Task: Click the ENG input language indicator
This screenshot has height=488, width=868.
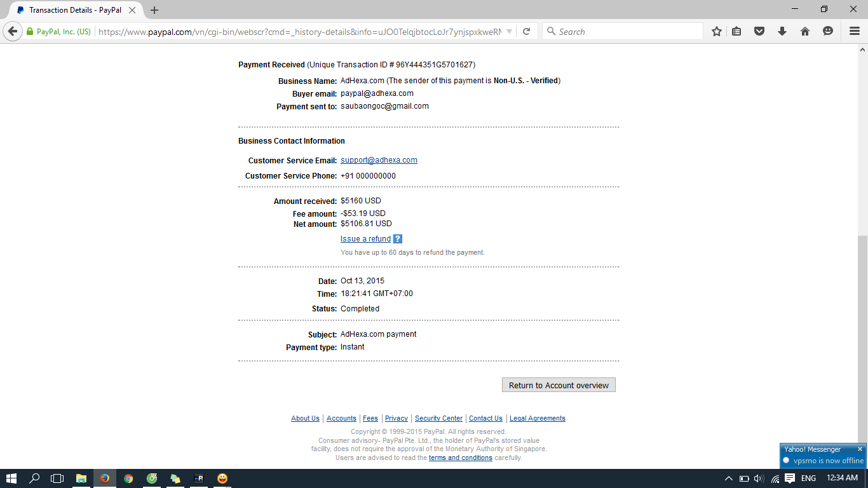Action: click(808, 478)
